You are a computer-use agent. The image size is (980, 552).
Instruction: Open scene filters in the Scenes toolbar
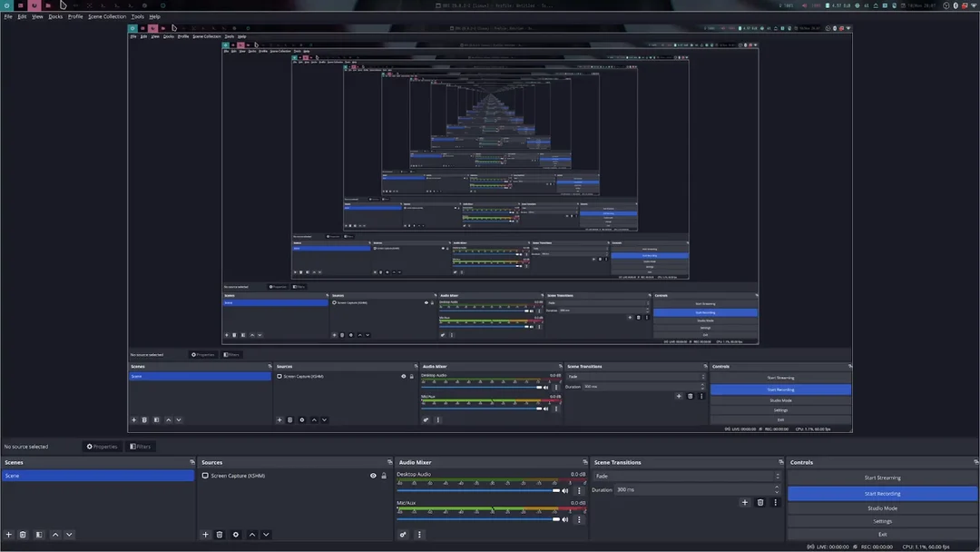coord(39,535)
